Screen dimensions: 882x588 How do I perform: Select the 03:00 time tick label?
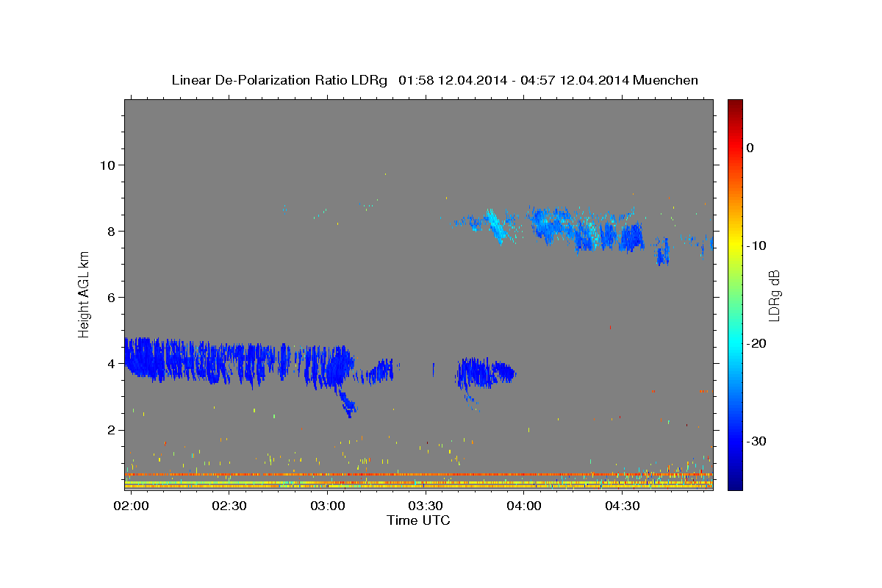point(328,506)
